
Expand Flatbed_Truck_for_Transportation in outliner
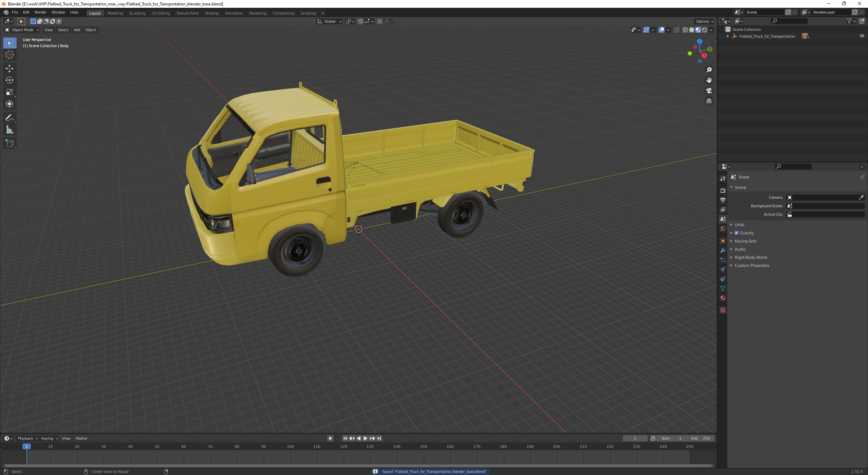click(728, 36)
